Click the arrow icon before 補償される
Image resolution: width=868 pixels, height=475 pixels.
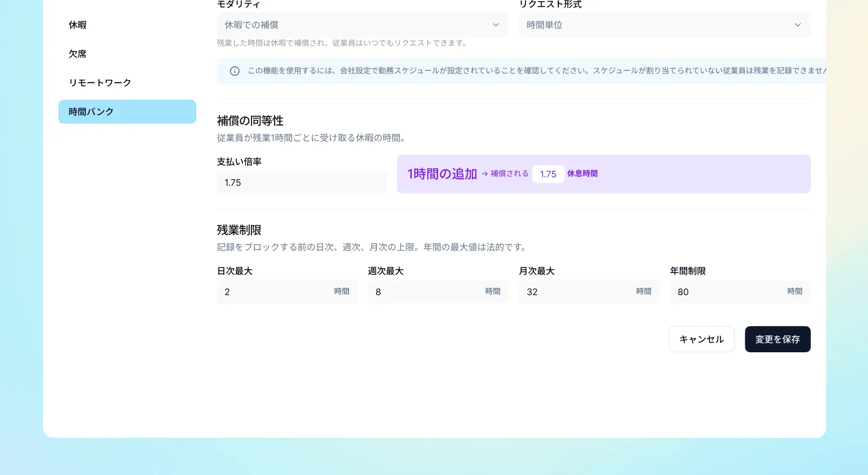485,174
